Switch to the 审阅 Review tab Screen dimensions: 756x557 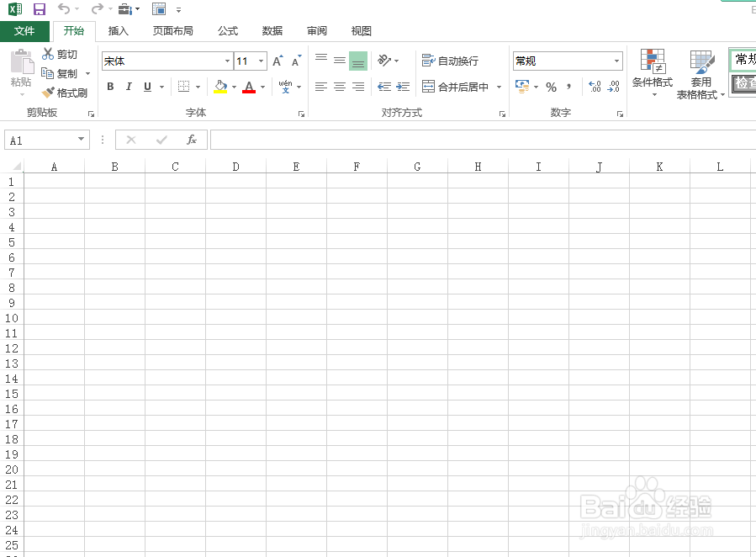click(317, 31)
